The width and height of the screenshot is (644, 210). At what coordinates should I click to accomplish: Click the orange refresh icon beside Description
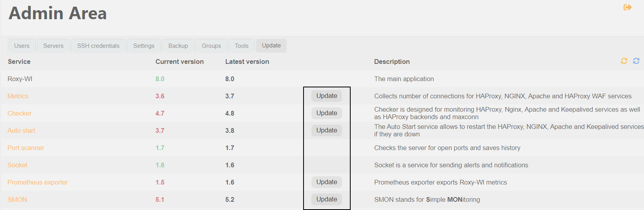click(x=624, y=61)
